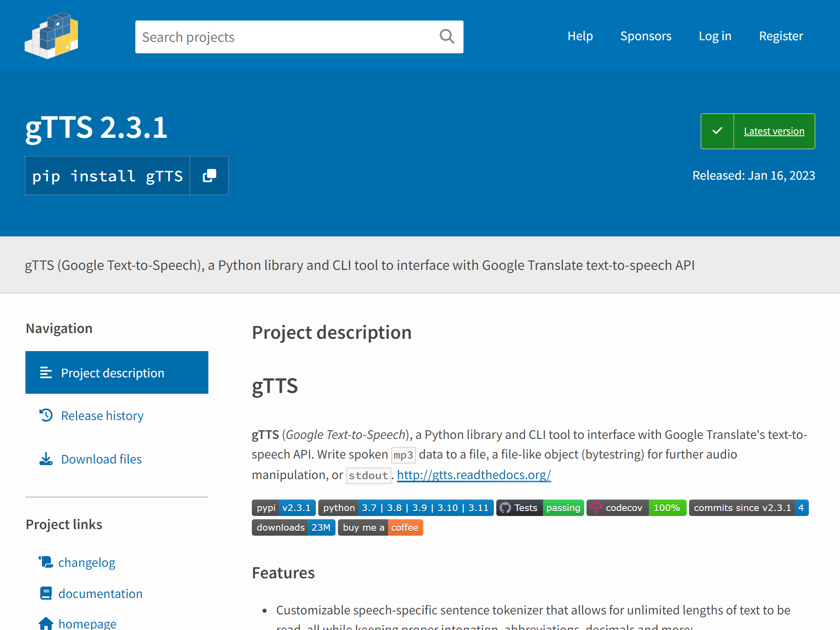Click the Latest version button
840x630 pixels.
pos(758,131)
